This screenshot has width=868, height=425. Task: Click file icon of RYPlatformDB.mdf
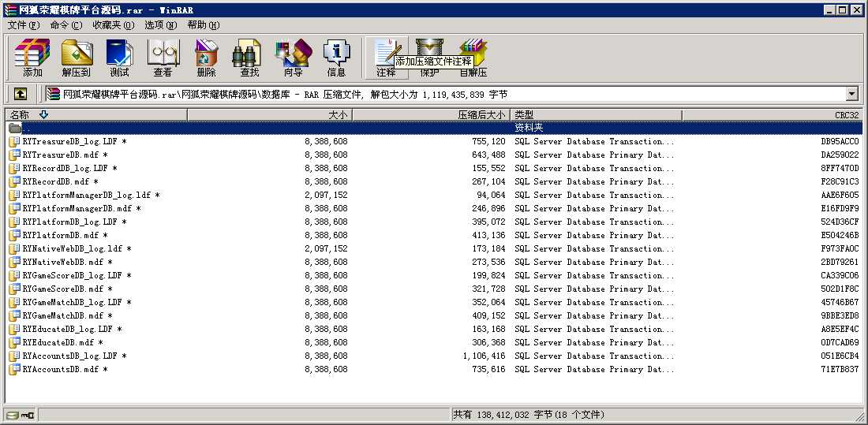[15, 235]
